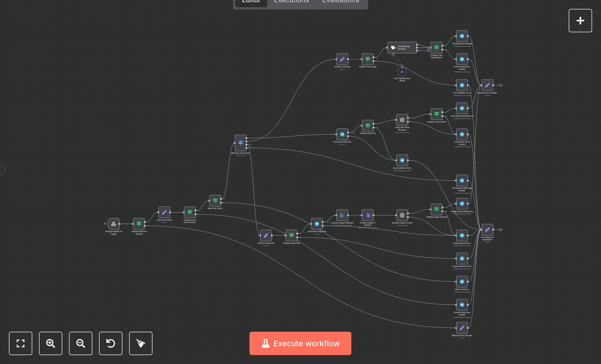Image resolution: width=601 pixels, height=364 pixels.
Task: Click the Transcribe Voice Message OpenAI node
Action: tap(402, 120)
